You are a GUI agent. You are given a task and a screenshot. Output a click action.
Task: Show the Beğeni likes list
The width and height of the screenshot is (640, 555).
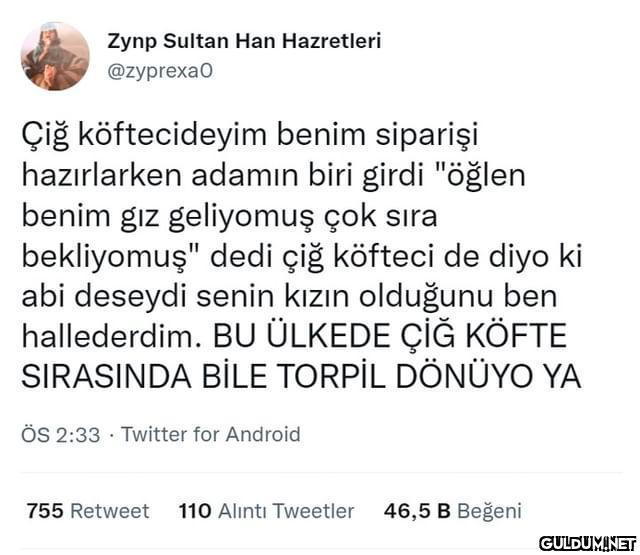point(489,512)
